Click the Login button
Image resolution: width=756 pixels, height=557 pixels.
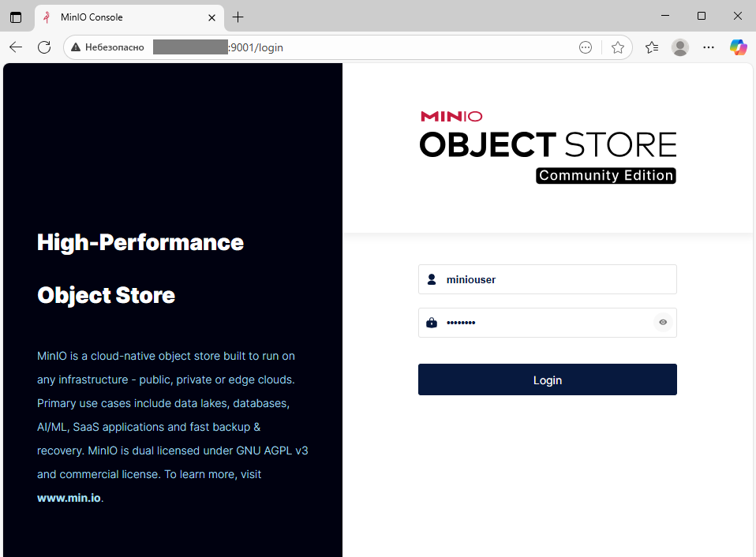tap(547, 379)
